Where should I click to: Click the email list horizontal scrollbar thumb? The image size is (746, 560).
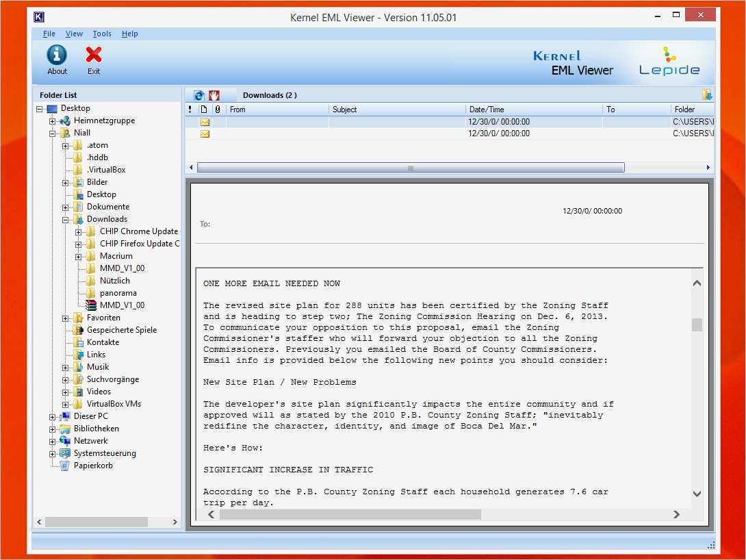coord(411,168)
